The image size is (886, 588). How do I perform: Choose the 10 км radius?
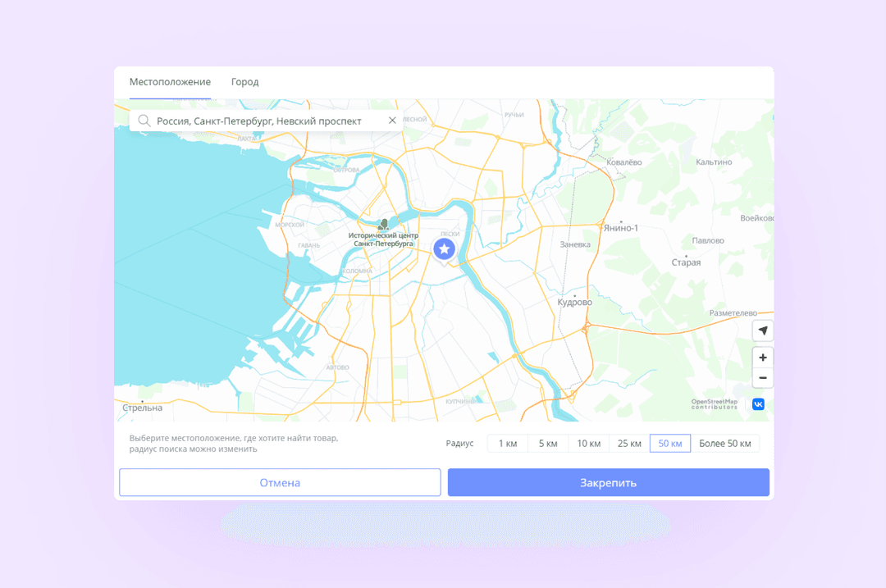(x=589, y=444)
